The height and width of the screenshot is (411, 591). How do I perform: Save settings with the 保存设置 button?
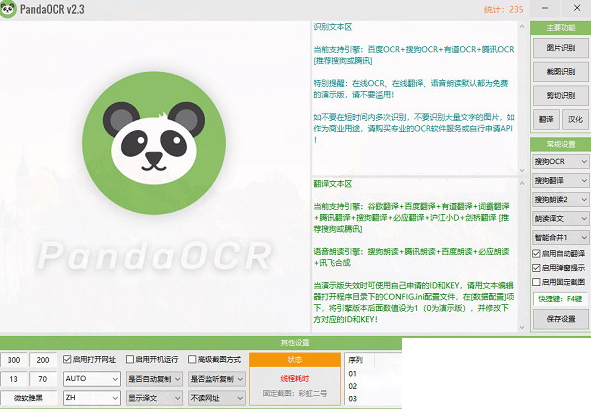(x=560, y=319)
